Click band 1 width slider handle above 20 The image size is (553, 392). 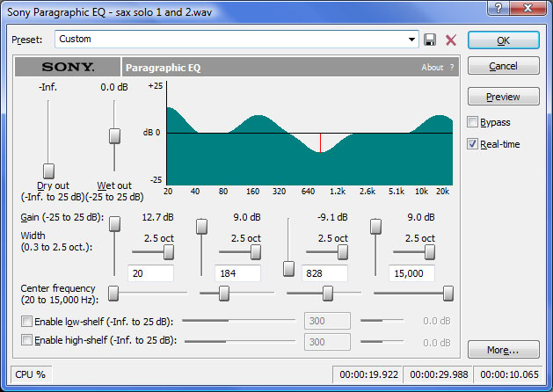[169, 251]
